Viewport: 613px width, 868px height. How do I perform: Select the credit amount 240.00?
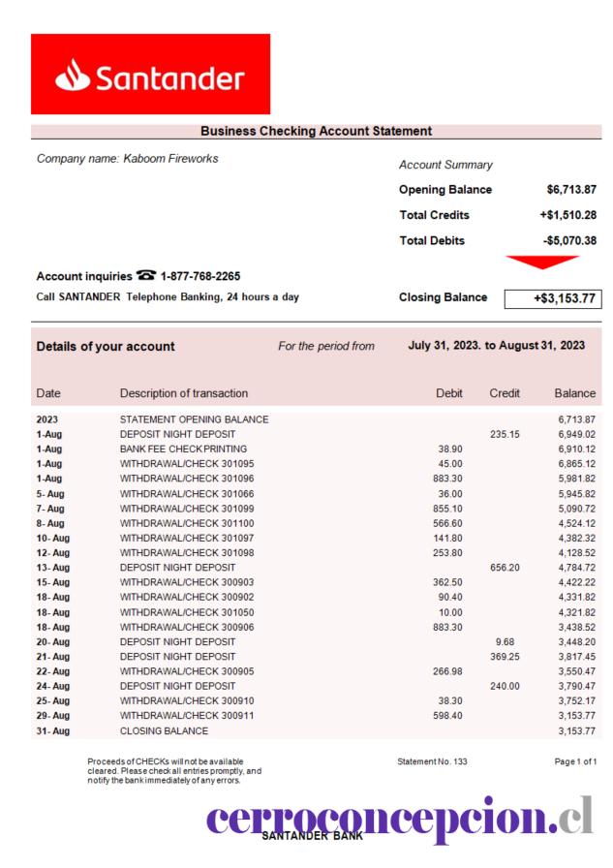tap(505, 686)
